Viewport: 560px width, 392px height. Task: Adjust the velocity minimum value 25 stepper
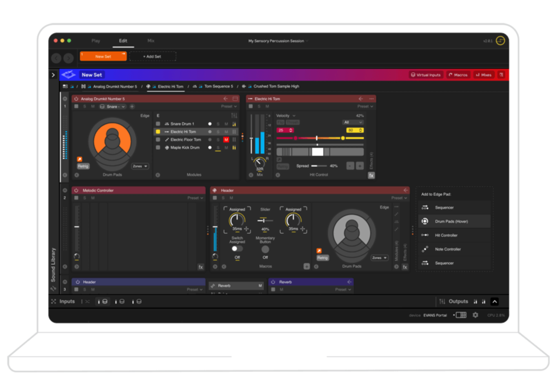(285, 130)
